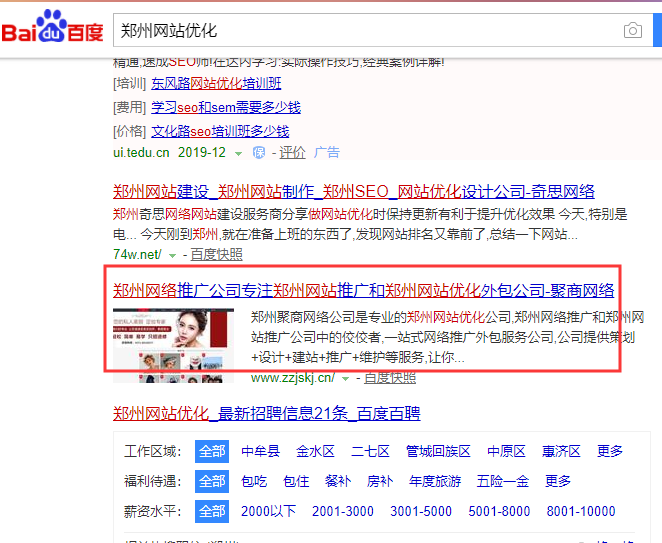Filter work area by 金水区
662x543 pixels.
315,451
